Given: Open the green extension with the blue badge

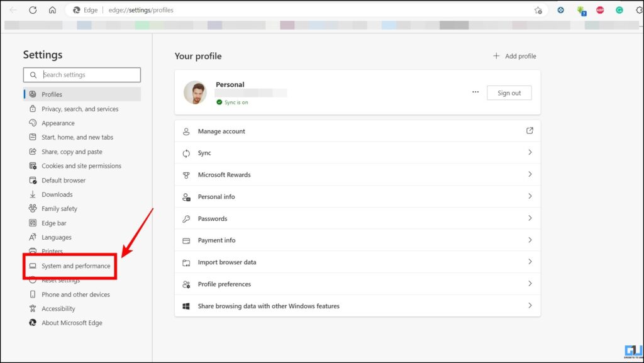Looking at the screenshot, I should pyautogui.click(x=581, y=11).
